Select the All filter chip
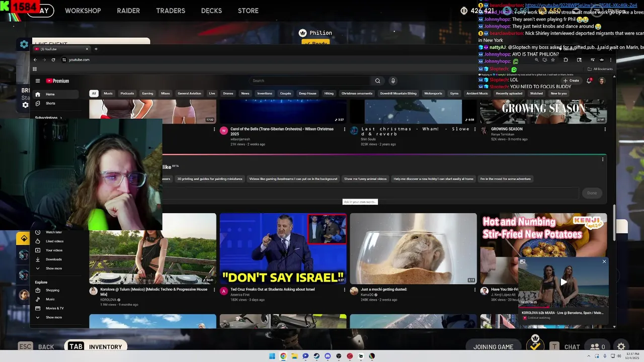Viewport: 644px width, 362px height. point(94,94)
